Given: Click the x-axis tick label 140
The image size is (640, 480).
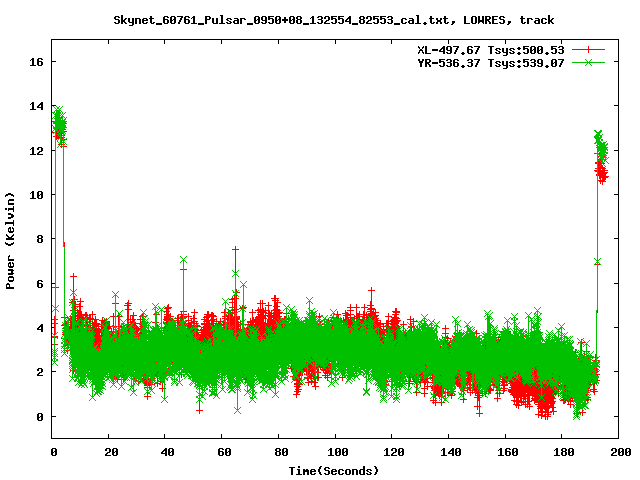Looking at the screenshot, I should coord(451,452).
